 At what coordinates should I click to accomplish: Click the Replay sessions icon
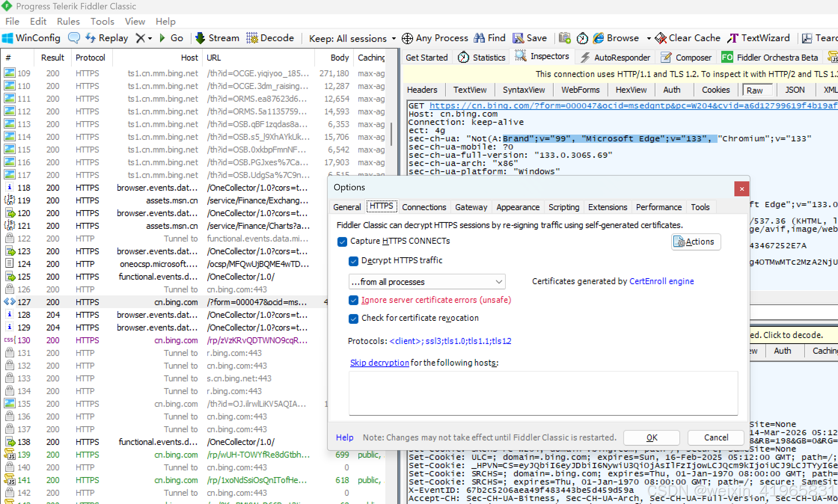[x=91, y=38]
